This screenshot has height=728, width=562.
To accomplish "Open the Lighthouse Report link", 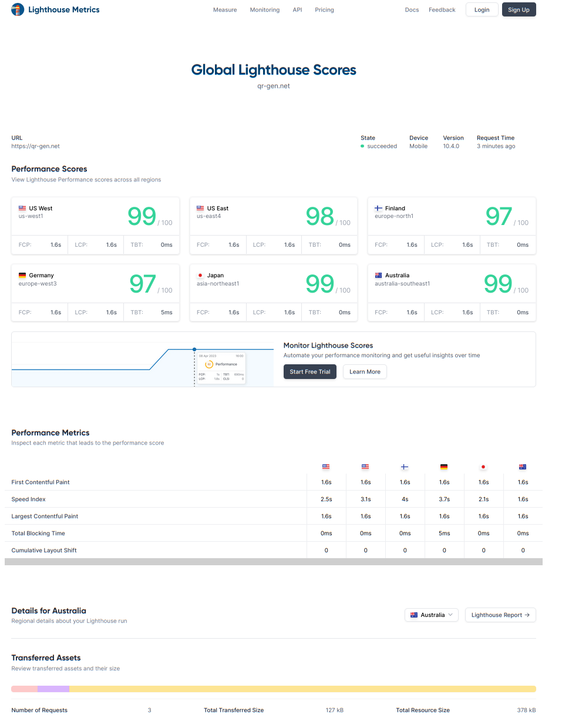I will (x=500, y=615).
